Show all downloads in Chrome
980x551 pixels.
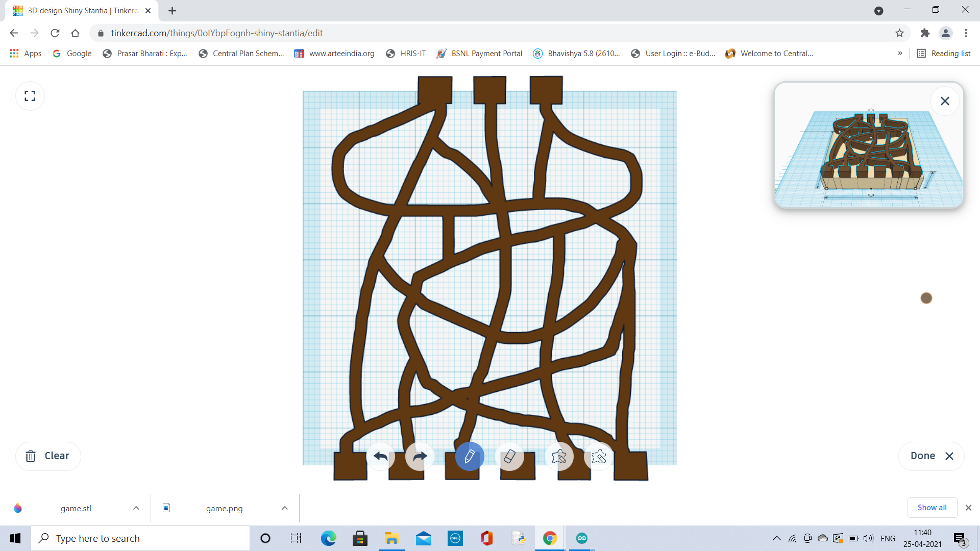tap(932, 507)
